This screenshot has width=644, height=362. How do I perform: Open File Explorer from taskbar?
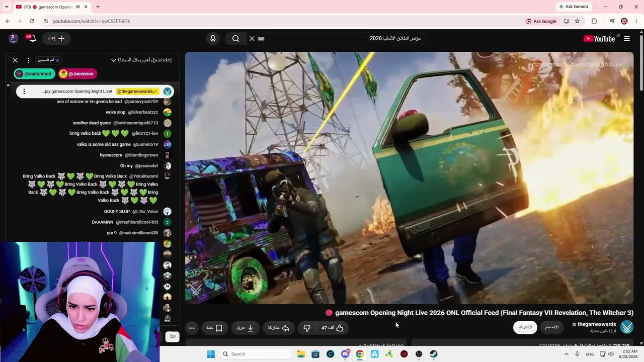click(301, 354)
